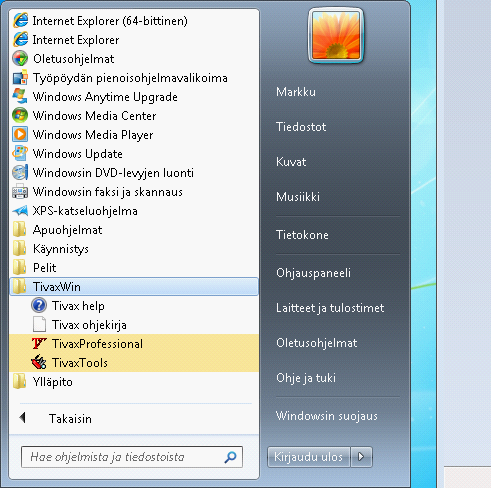Screen dimensions: 491x488
Task: Expand the Käynnistys folder
Action: click(x=134, y=249)
